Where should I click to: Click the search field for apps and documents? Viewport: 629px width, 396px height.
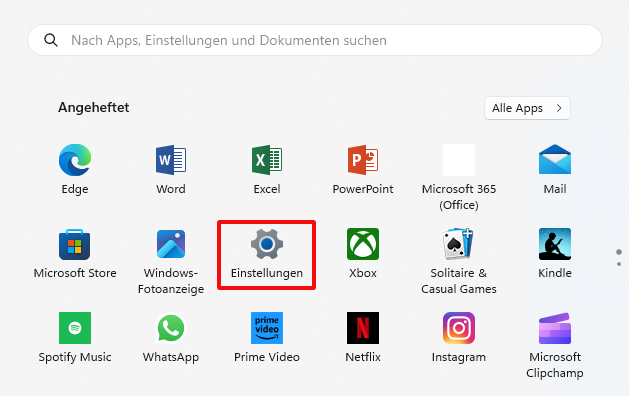(x=315, y=40)
